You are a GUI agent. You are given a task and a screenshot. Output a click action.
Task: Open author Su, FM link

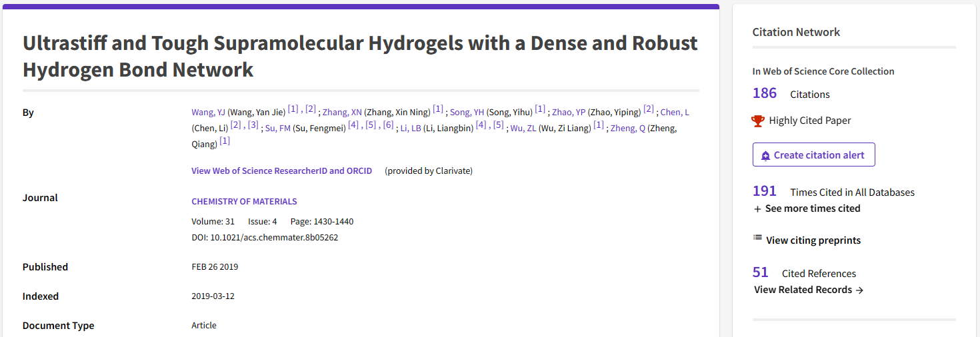[x=277, y=128]
